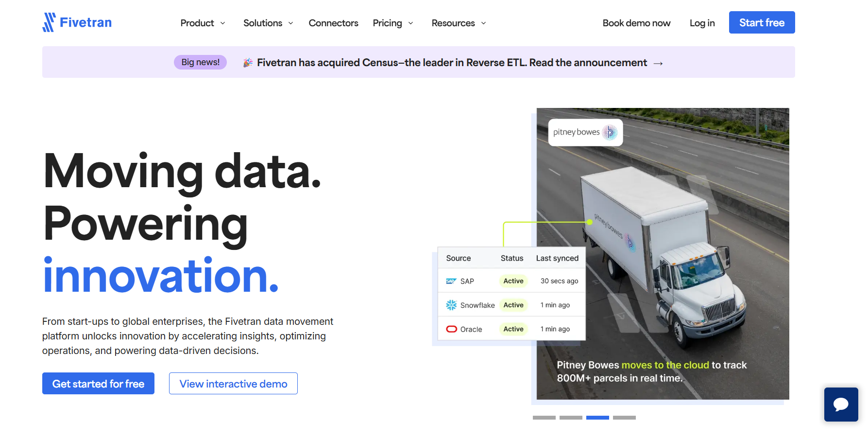
Task: Expand the Resources dropdown chevron
Action: click(x=483, y=23)
